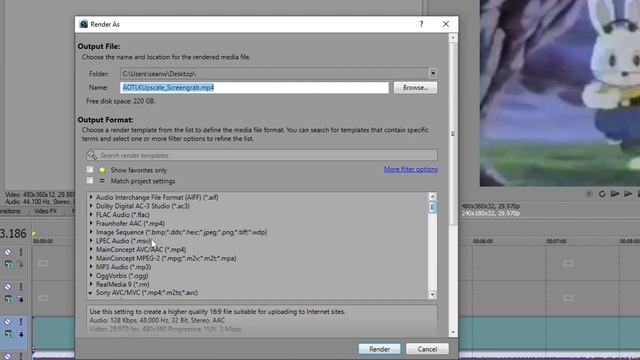Screen dimensions: 640x360
Task: Enable Match project settings checkbox
Action: coord(90,180)
